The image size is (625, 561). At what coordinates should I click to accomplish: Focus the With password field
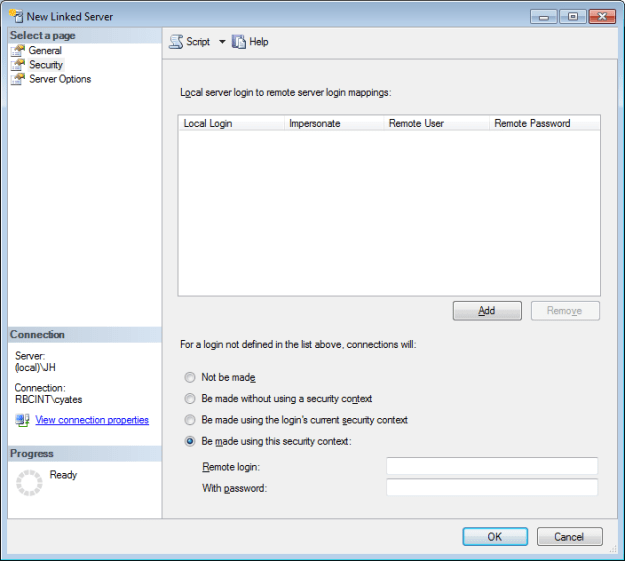(x=492, y=488)
